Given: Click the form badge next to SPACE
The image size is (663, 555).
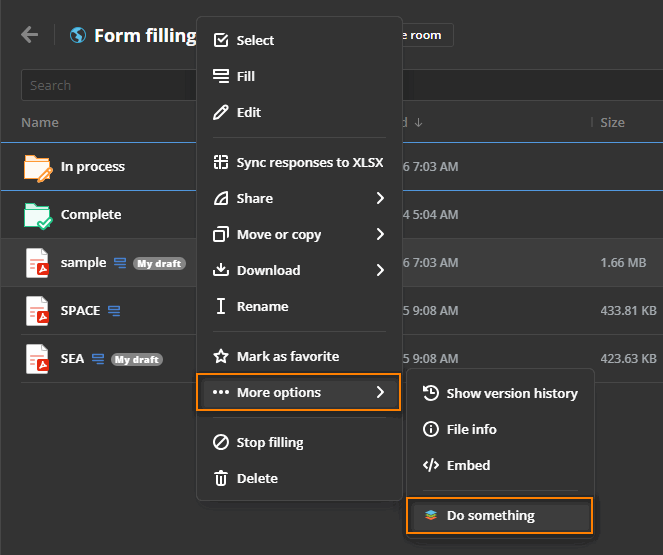Looking at the screenshot, I should (x=114, y=311).
